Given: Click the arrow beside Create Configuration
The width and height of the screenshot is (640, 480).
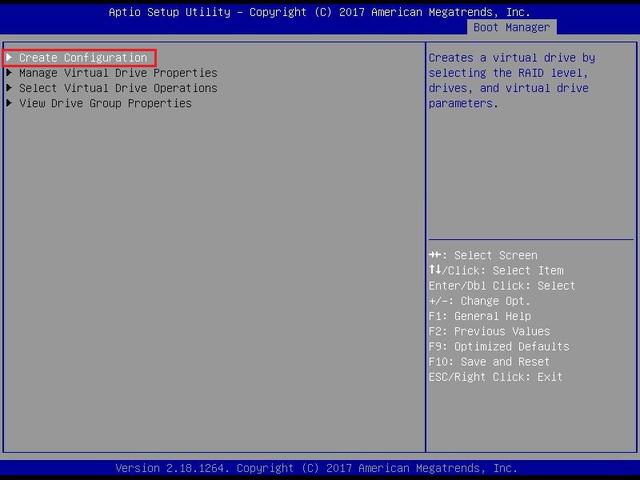Looking at the screenshot, I should [10, 58].
